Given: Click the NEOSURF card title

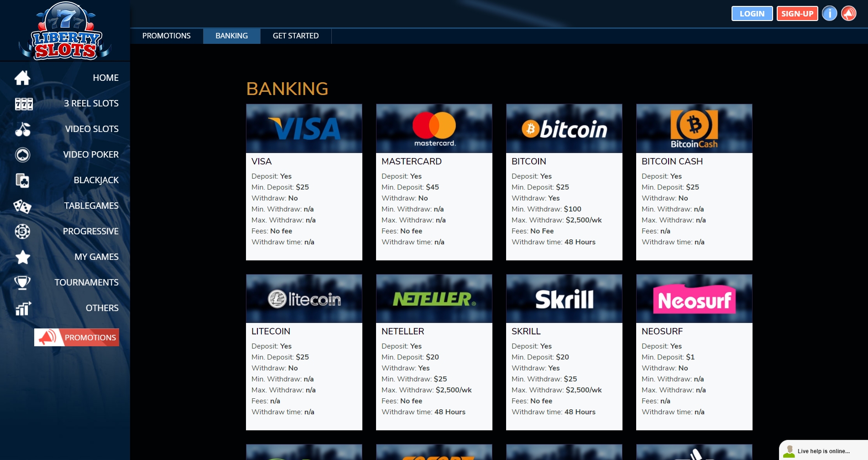Looking at the screenshot, I should [x=662, y=331].
